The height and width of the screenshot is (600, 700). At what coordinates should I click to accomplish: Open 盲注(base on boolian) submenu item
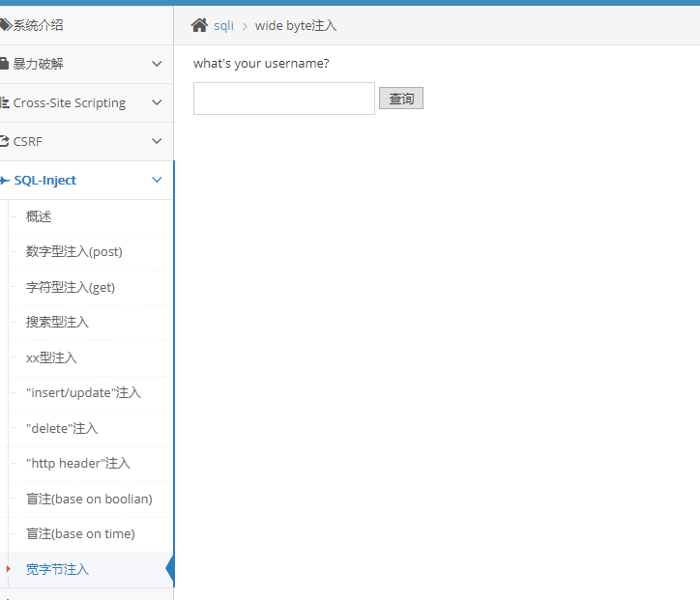[x=89, y=499]
